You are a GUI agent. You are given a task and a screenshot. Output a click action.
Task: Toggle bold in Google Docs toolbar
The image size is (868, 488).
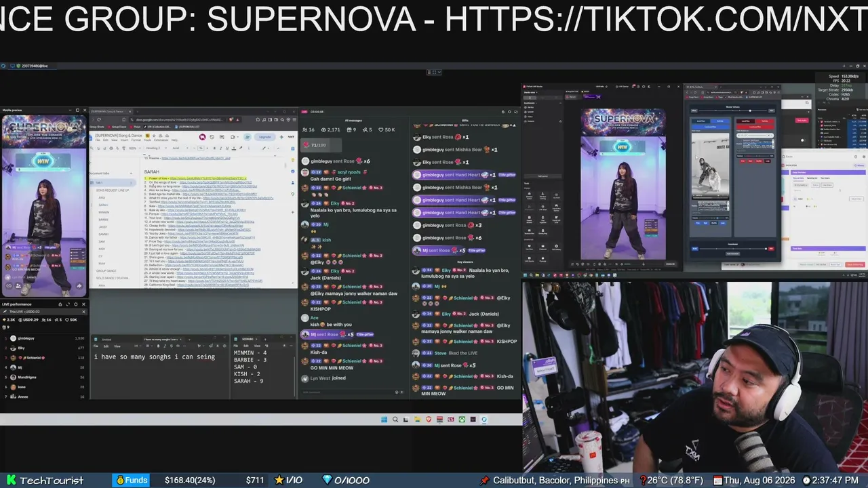(214, 148)
